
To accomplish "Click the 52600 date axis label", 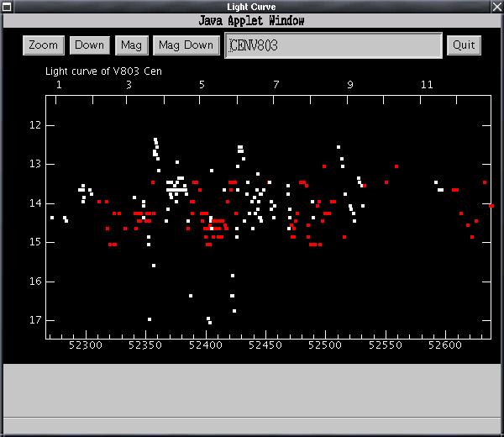I will click(x=445, y=345).
